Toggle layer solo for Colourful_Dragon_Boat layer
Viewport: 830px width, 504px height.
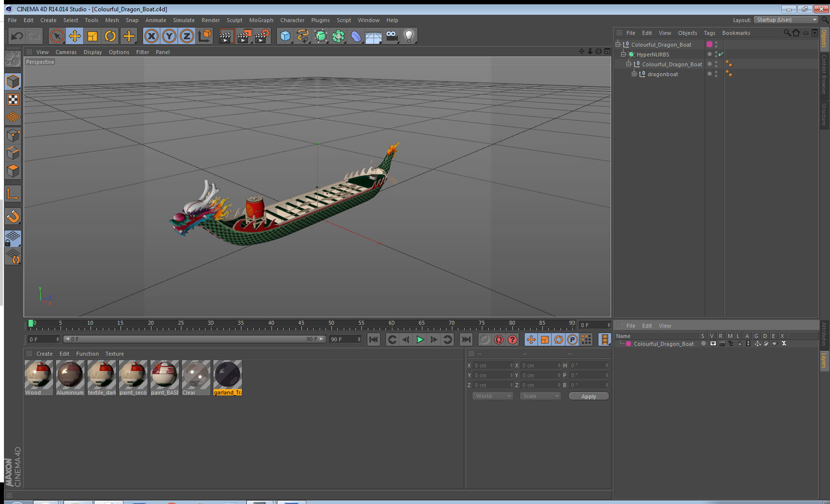(704, 343)
